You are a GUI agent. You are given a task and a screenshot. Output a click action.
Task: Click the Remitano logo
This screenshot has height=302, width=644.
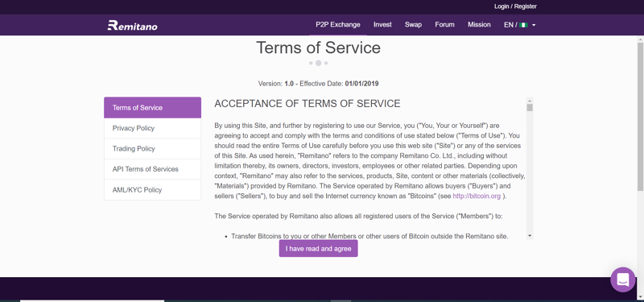[132, 26]
